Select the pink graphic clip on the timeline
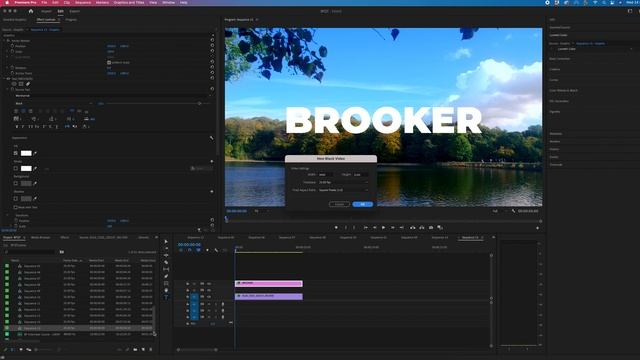This screenshot has width=640, height=360. pyautogui.click(x=269, y=283)
